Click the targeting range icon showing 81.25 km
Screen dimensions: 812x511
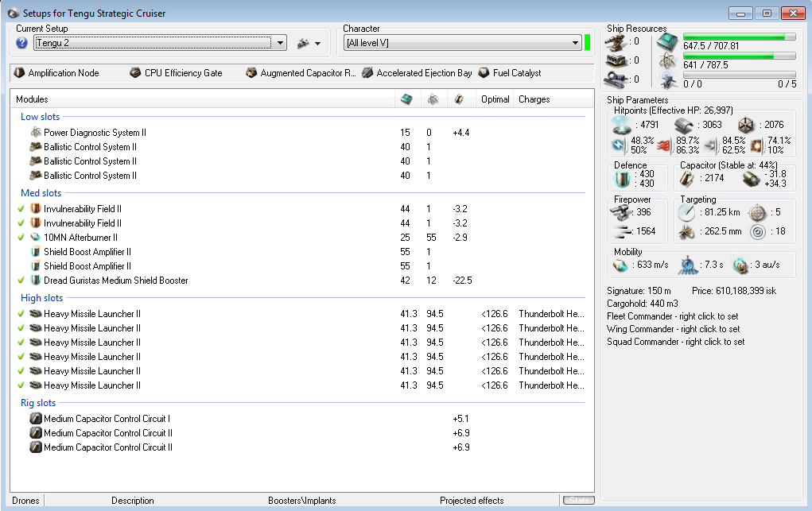[x=686, y=212]
